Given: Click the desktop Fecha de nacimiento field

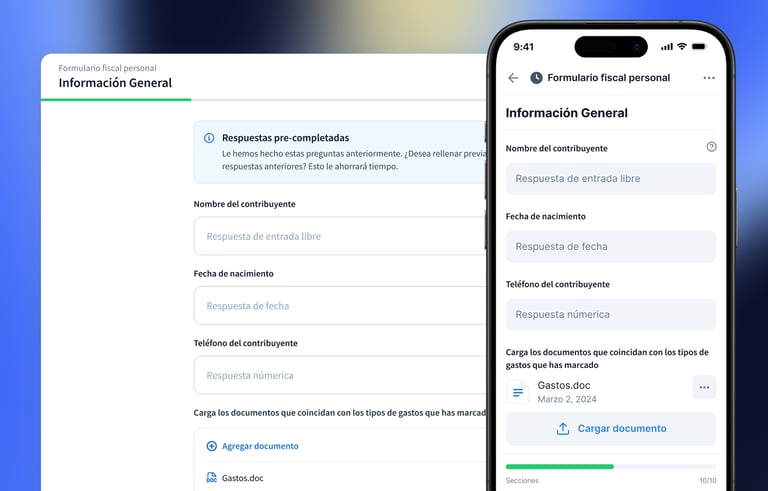Looking at the screenshot, I should [340, 306].
